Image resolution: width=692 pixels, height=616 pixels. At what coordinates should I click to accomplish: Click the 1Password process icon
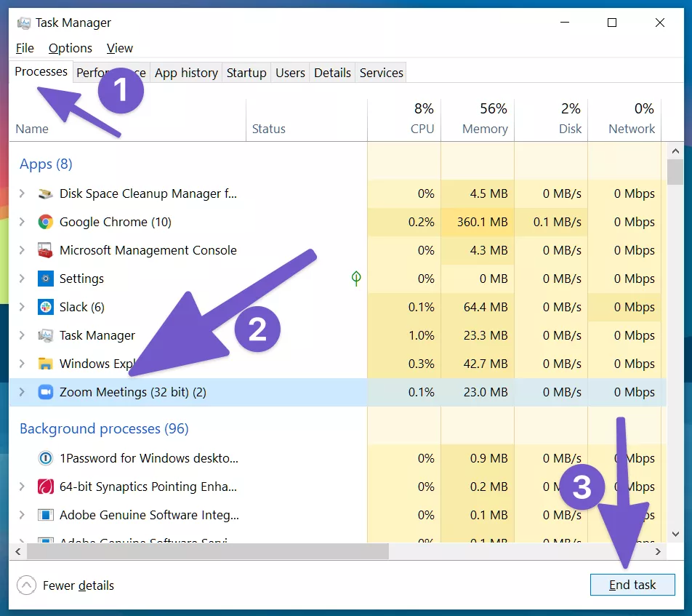[46, 458]
